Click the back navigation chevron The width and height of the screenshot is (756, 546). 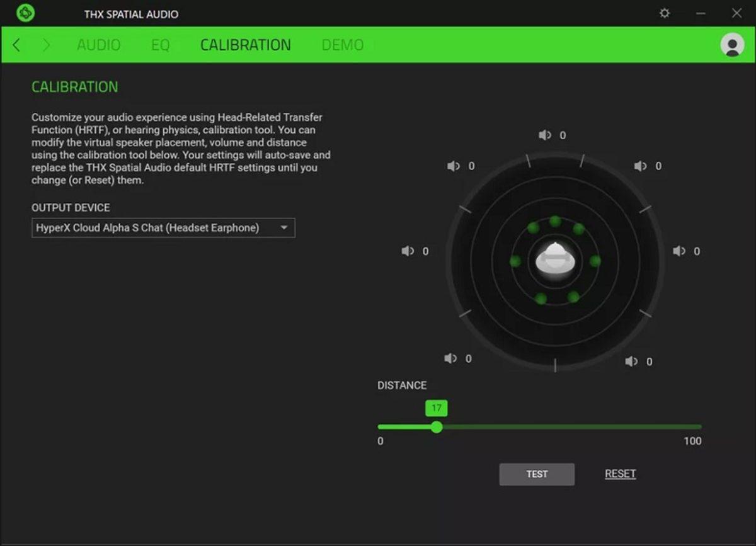16,45
